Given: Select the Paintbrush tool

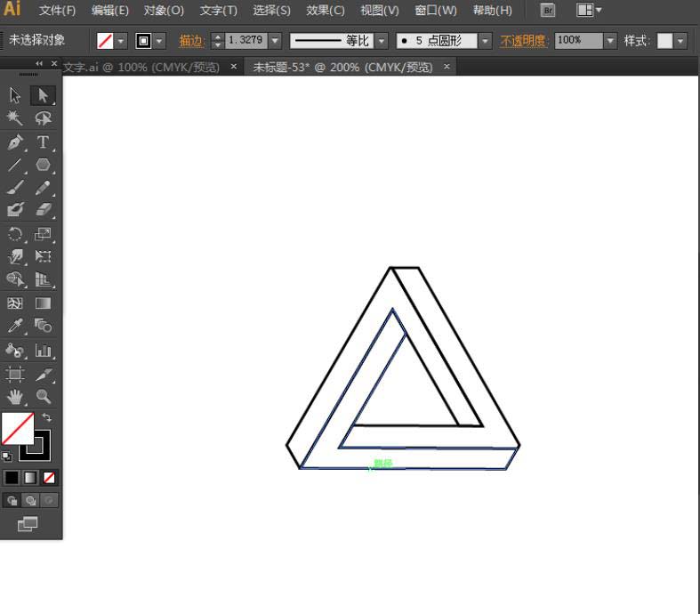Looking at the screenshot, I should 15,187.
